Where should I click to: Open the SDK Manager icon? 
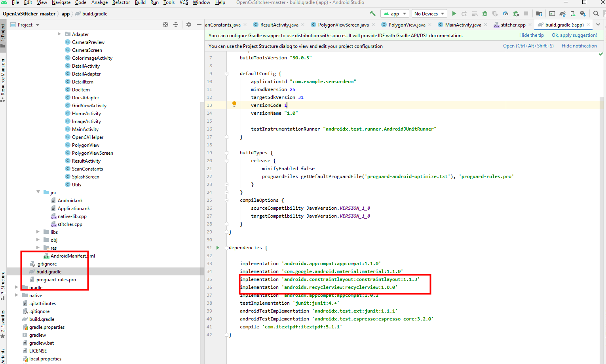tap(583, 14)
